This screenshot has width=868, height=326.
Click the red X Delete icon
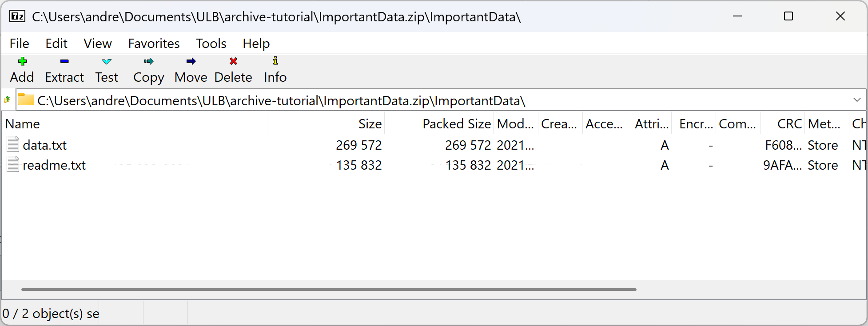click(233, 61)
